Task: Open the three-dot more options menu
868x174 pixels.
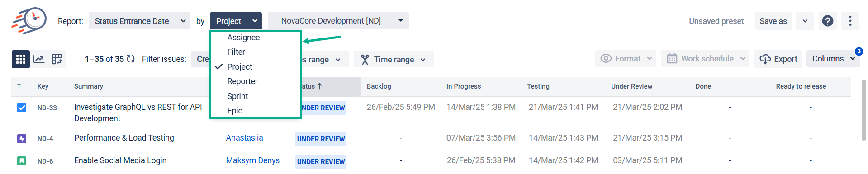Action: point(850,21)
